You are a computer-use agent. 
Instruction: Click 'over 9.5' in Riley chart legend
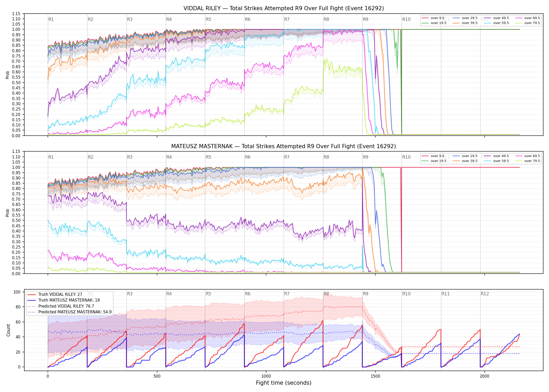pos(438,18)
